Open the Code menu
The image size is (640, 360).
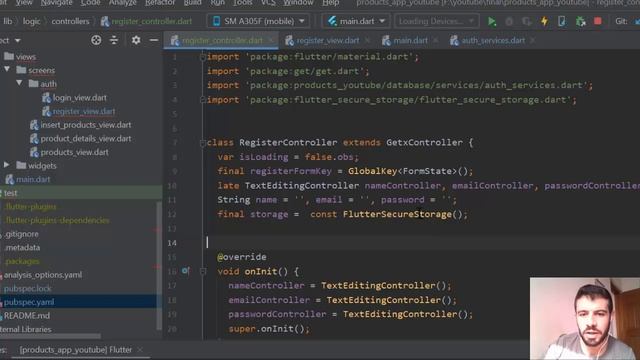pos(90,3)
